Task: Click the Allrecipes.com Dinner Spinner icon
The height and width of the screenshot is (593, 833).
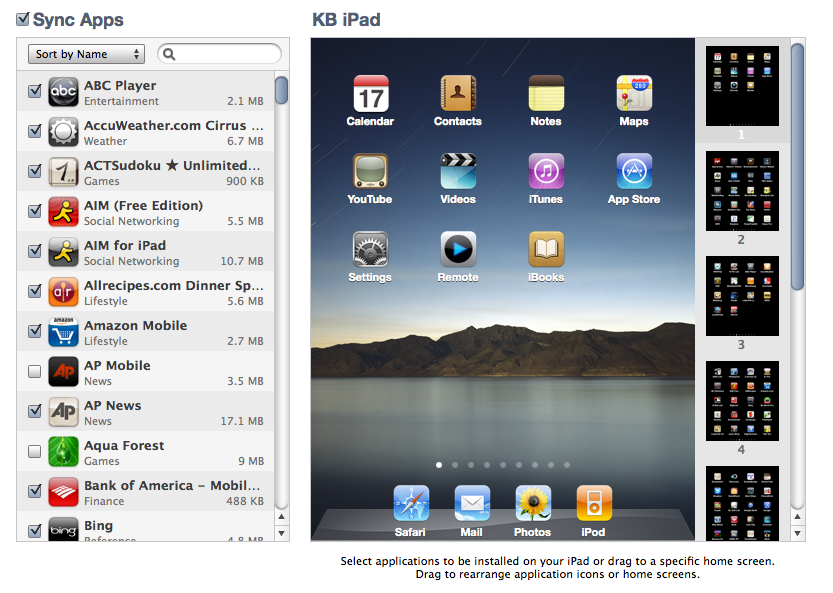Action: coord(64,292)
